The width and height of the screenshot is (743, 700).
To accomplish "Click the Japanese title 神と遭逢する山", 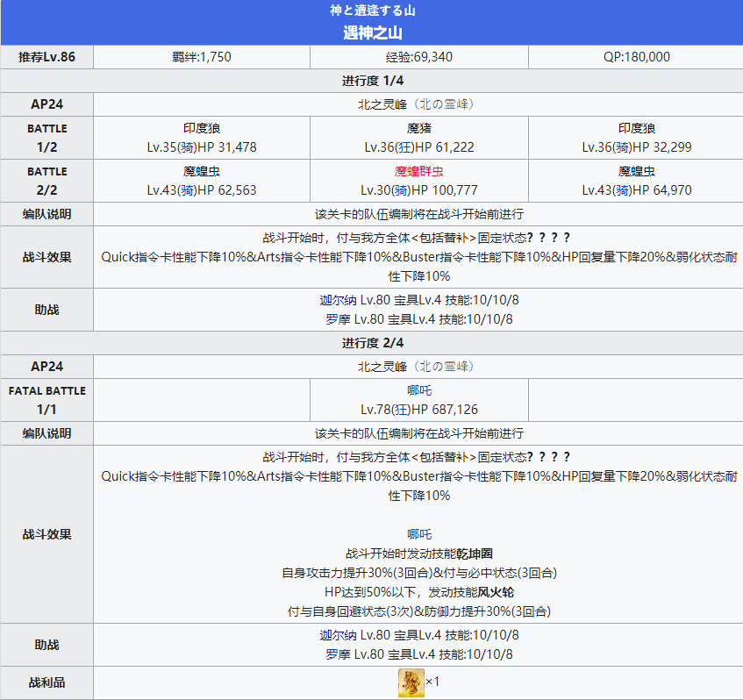I will (373, 11).
